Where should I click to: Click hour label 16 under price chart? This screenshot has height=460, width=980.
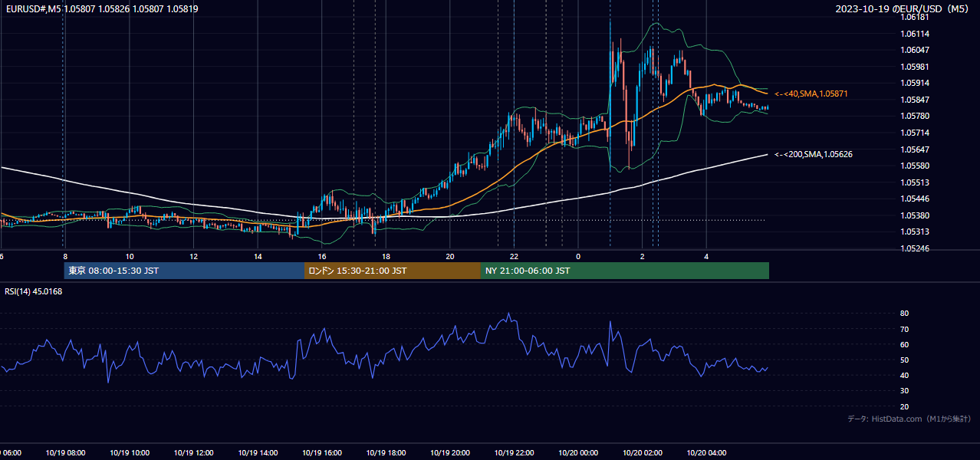[x=322, y=256]
